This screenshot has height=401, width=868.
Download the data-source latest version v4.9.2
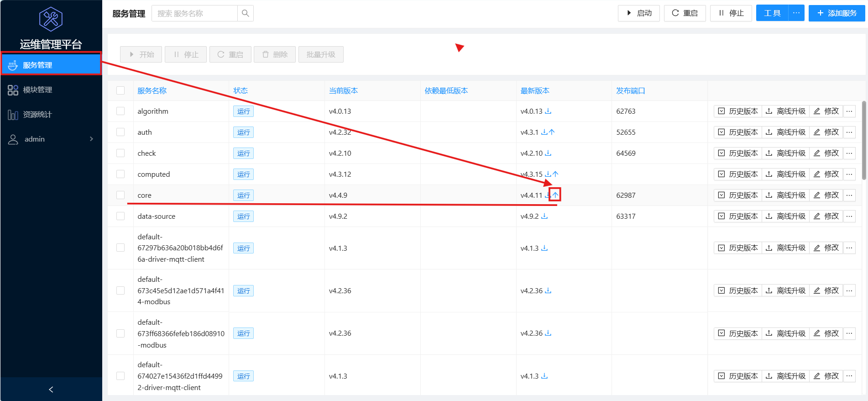point(544,216)
